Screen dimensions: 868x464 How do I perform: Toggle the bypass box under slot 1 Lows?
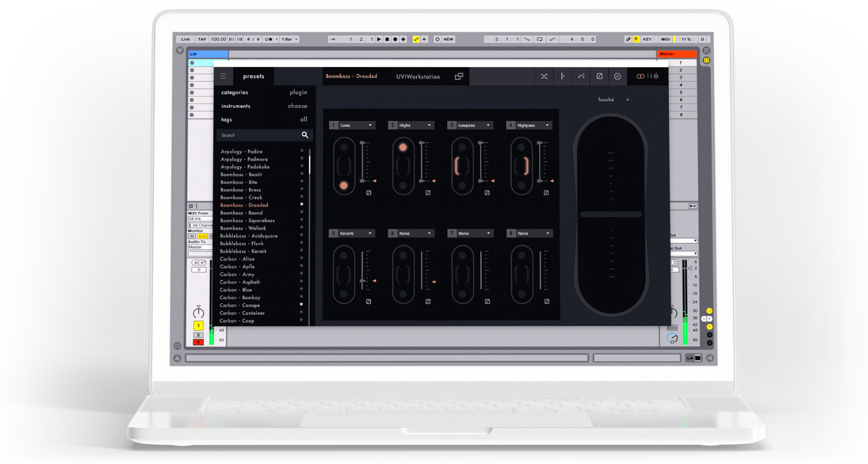(x=368, y=193)
